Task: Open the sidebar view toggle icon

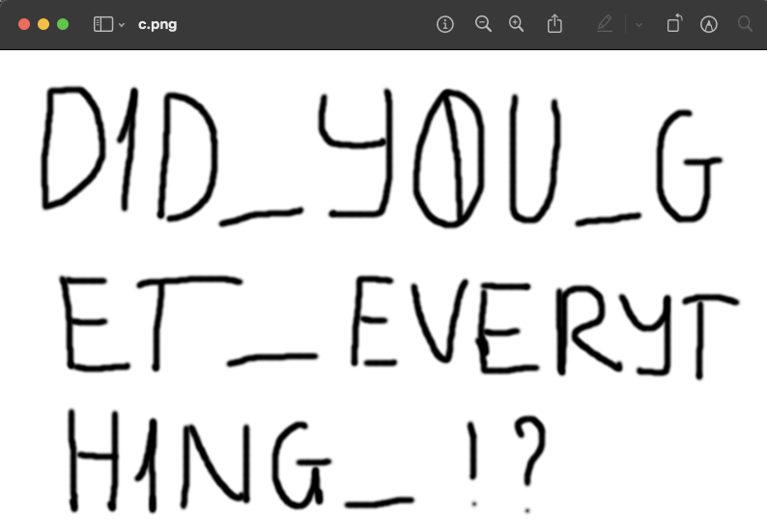Action: pos(103,24)
